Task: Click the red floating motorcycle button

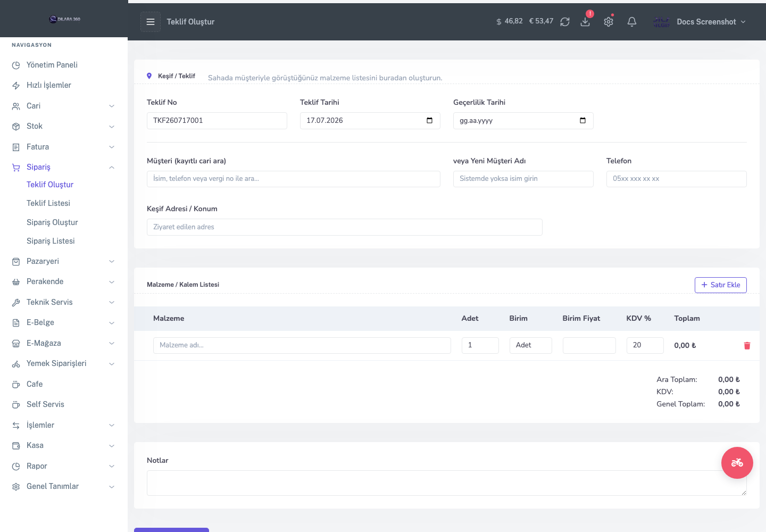Action: (x=737, y=463)
